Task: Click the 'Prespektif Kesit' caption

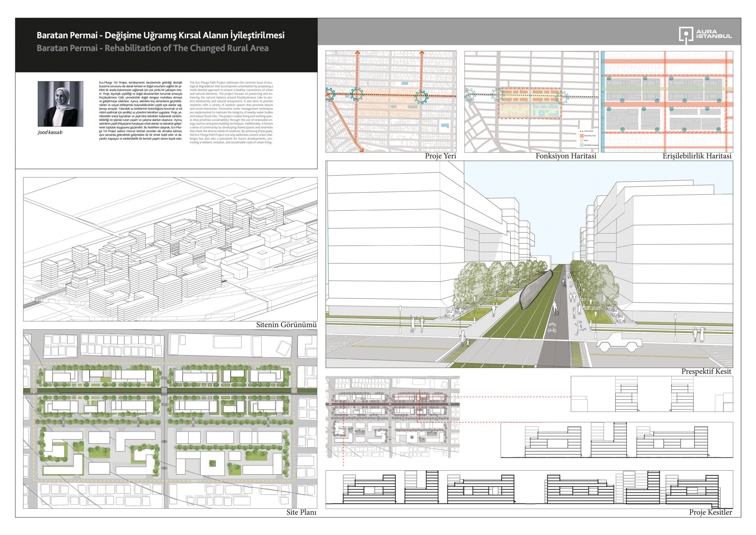Action: pyautogui.click(x=706, y=371)
